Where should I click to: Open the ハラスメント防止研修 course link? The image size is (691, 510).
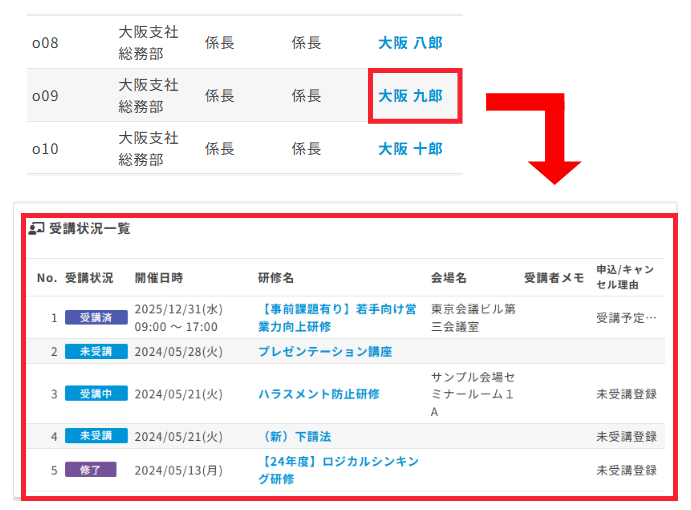pyautogui.click(x=319, y=394)
